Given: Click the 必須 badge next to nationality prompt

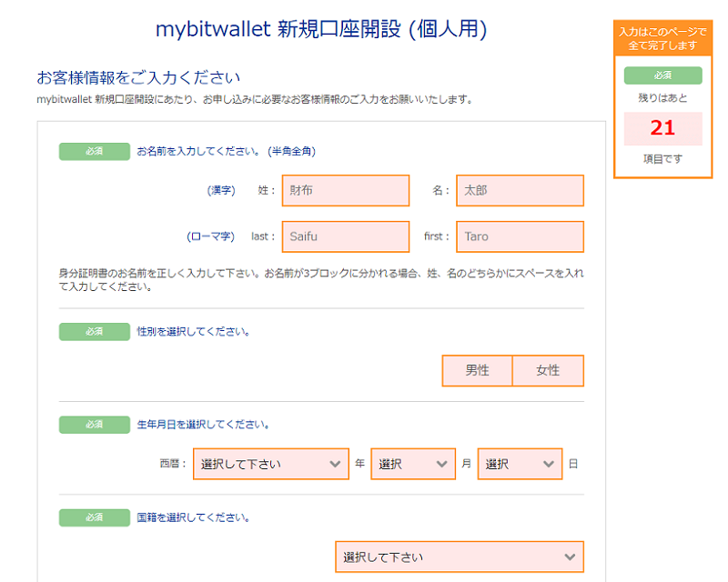Looking at the screenshot, I should pyautogui.click(x=95, y=517).
